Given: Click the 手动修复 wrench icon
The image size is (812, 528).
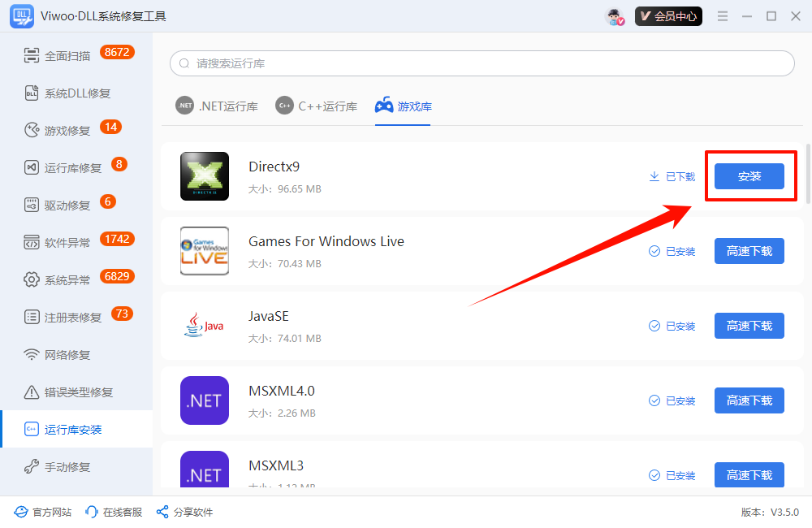Looking at the screenshot, I should tap(32, 467).
